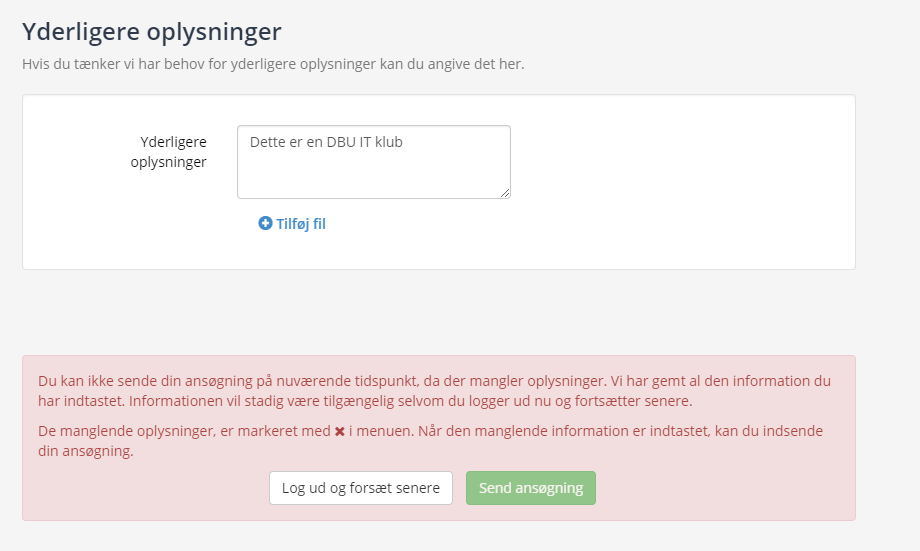Click the word 'menuen' in the warning
The height and width of the screenshot is (551, 920).
[384, 431]
